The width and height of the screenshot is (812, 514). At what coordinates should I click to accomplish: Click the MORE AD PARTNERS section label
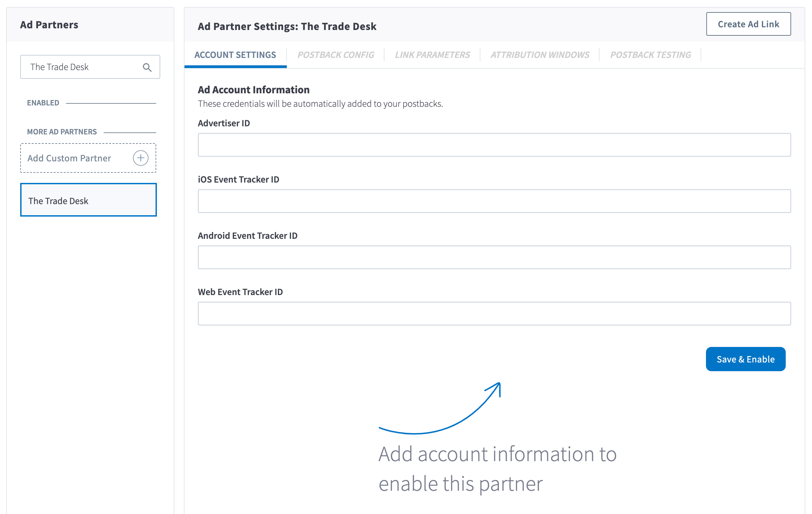pyautogui.click(x=62, y=132)
